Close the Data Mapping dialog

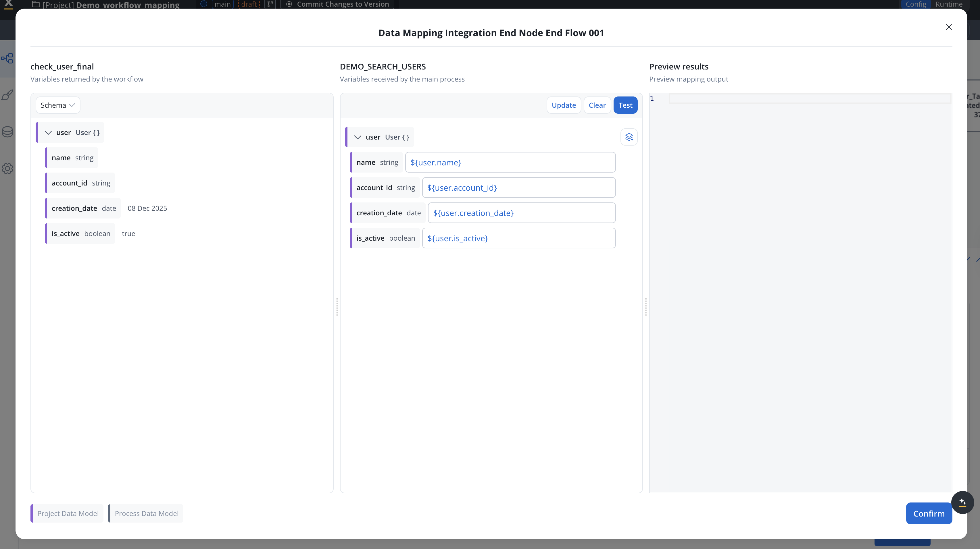[x=948, y=27]
